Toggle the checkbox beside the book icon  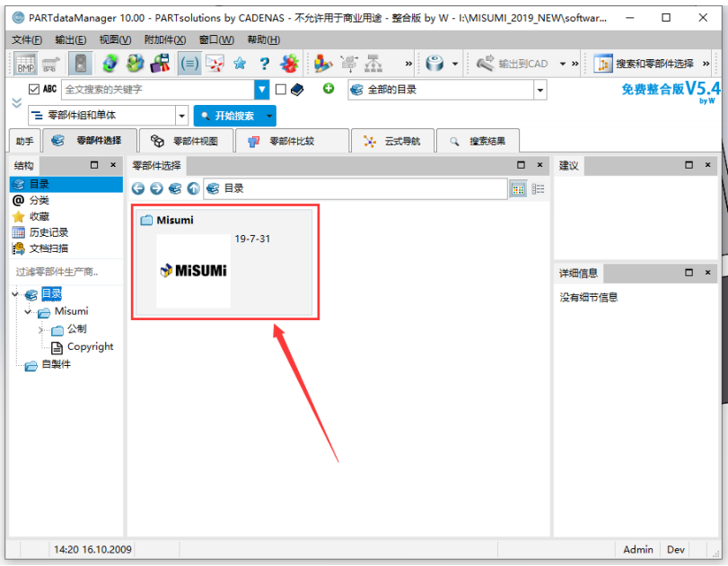tap(281, 90)
